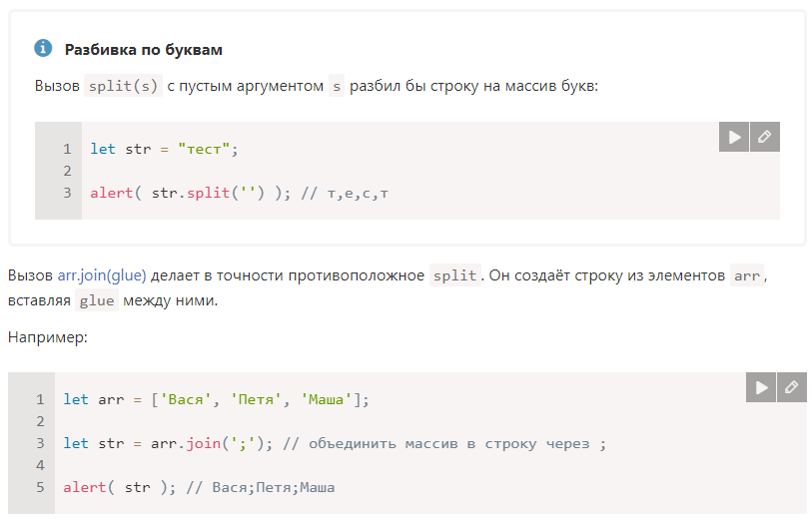Click inline code word arr in paragraph
Image resolution: width=812 pixels, height=525 pixels.
point(747,275)
